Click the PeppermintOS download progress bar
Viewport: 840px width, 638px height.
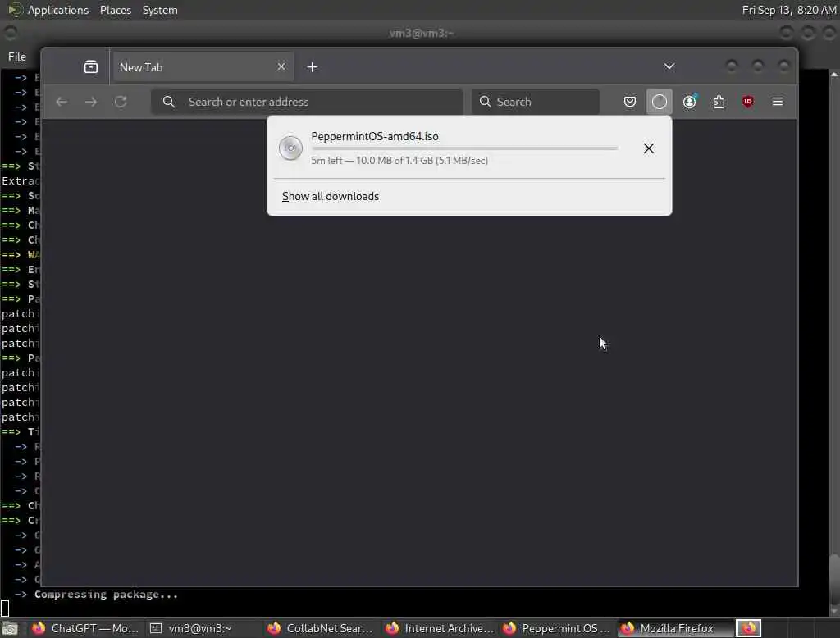pyautogui.click(x=464, y=148)
